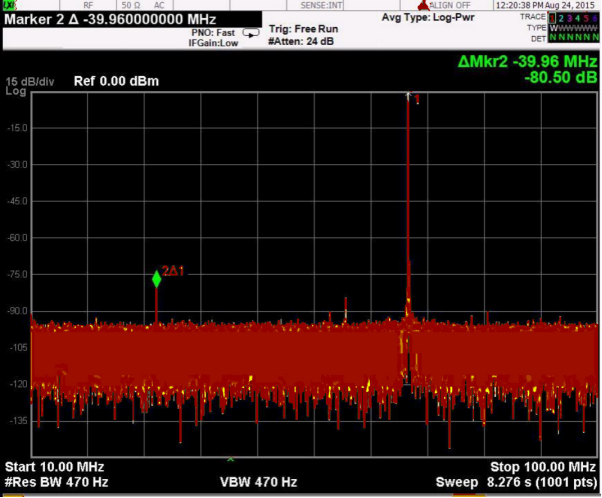Click the small green caret below the graph
The image size is (602, 498).
tap(231, 459)
